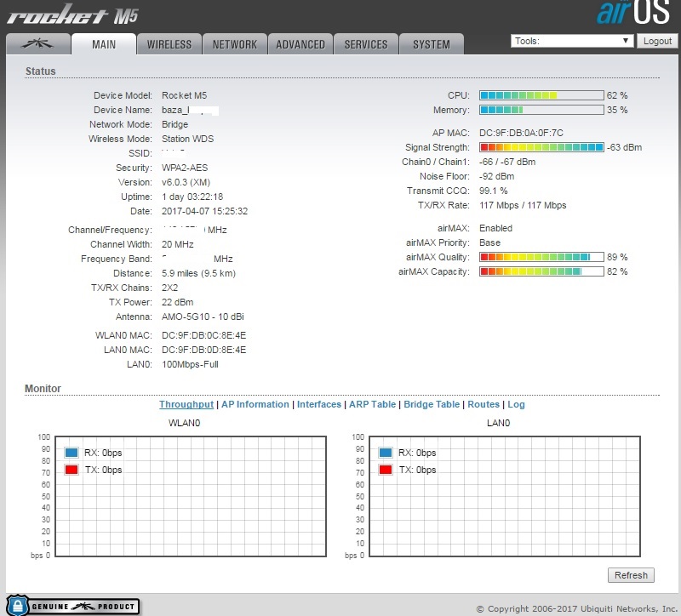Screen dimensions: 681x616
Task: Click the LAN0 TX red legend swatch
Action: tap(386, 470)
